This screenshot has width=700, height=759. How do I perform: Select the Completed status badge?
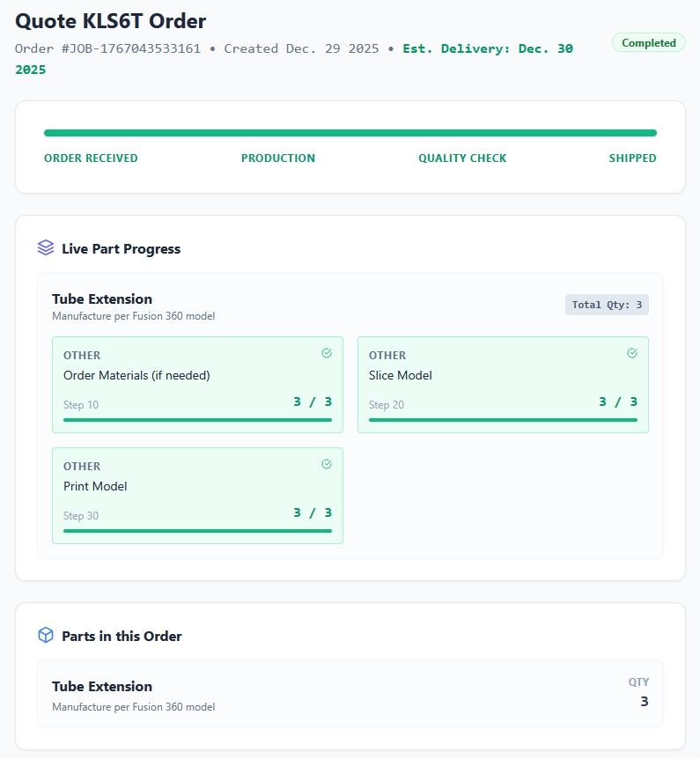point(648,42)
